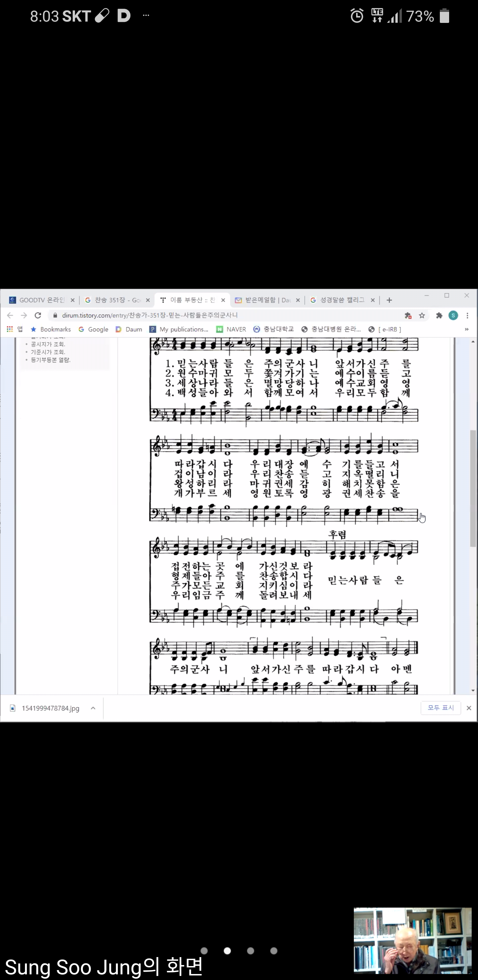Image resolution: width=478 pixels, height=980 pixels.
Task: Open the Daum bookmark
Action: click(129, 329)
